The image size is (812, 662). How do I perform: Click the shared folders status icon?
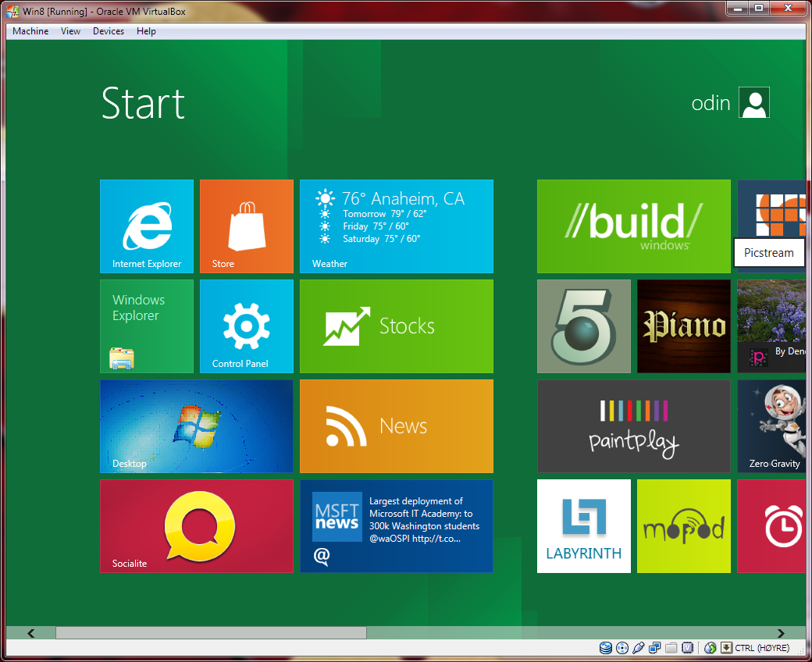pos(671,647)
